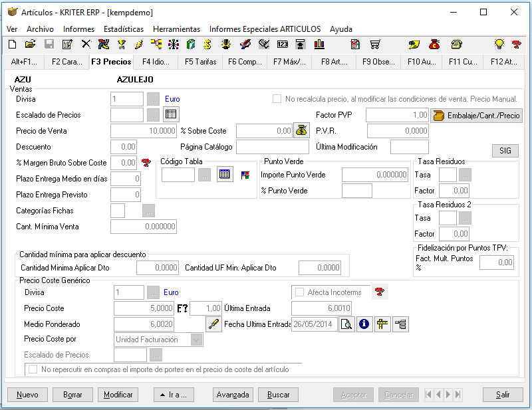Click the Fact. Mult. Puntos % field
Screen dimensions: 532x410
pos(497,262)
